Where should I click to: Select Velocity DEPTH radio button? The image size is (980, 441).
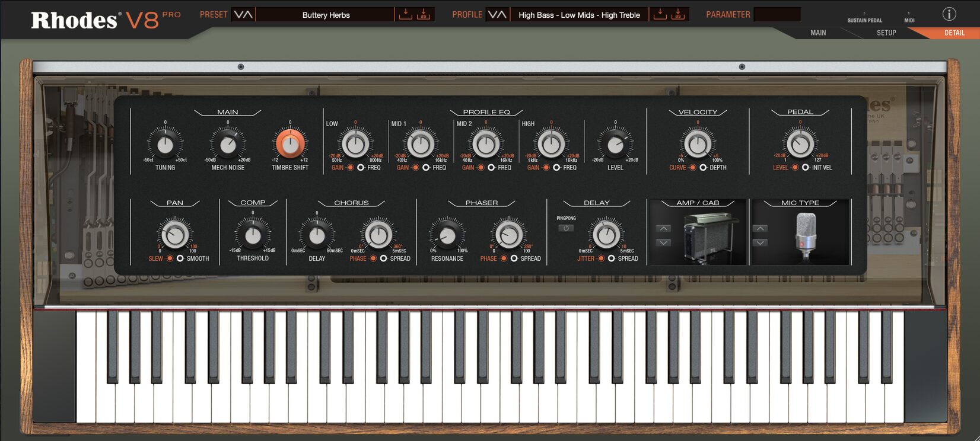pyautogui.click(x=703, y=168)
